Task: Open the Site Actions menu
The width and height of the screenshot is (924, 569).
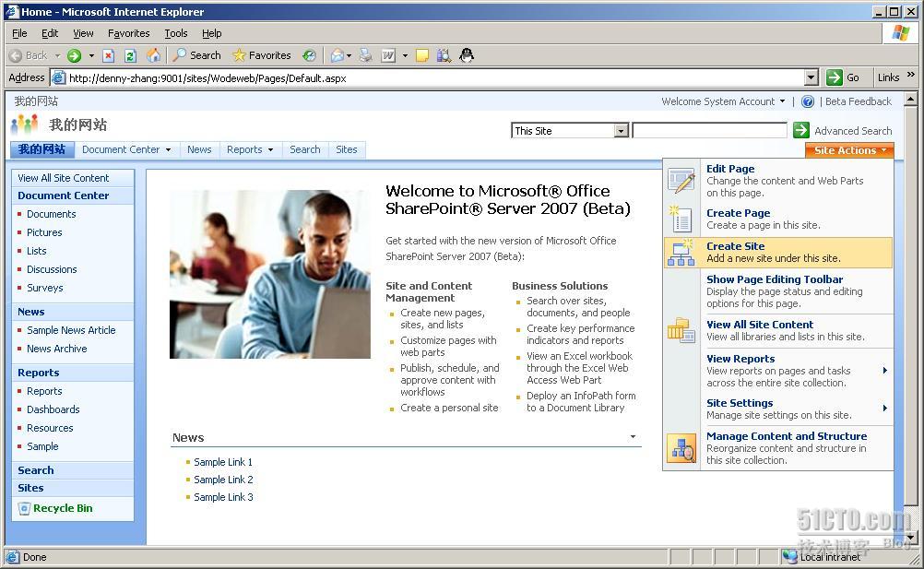Action: [x=849, y=150]
